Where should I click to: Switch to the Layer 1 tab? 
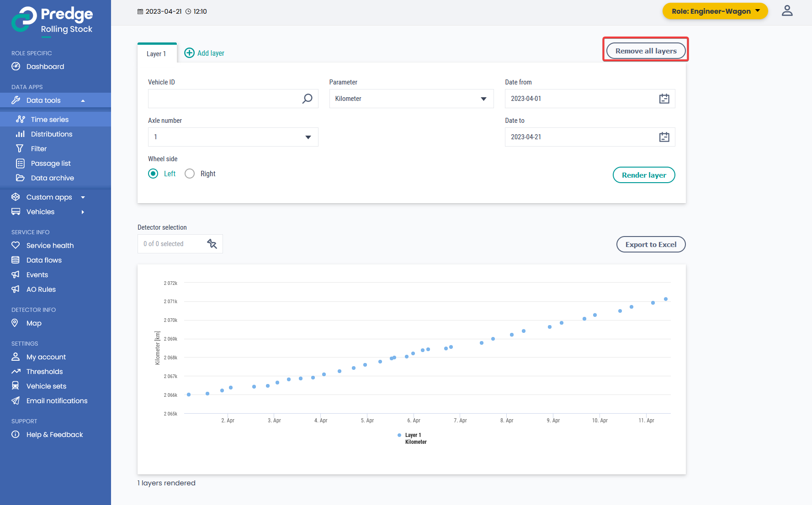coord(156,54)
